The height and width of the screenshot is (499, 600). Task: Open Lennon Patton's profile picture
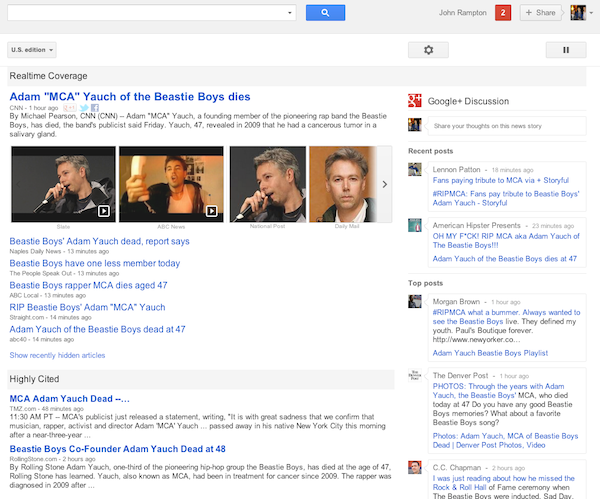point(415,169)
